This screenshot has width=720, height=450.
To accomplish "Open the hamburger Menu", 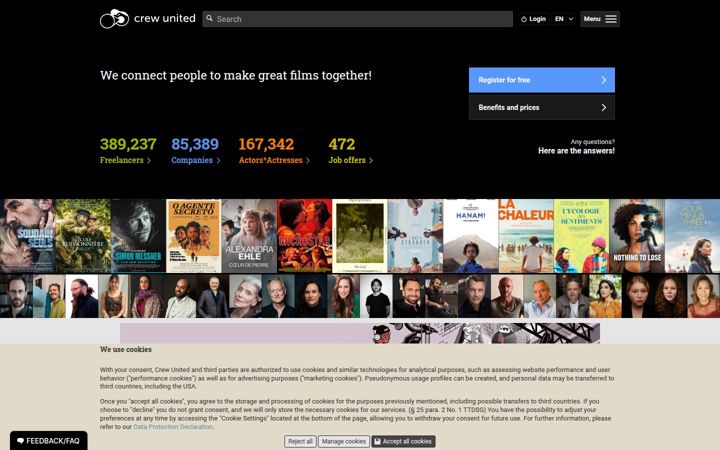I will pos(600,19).
